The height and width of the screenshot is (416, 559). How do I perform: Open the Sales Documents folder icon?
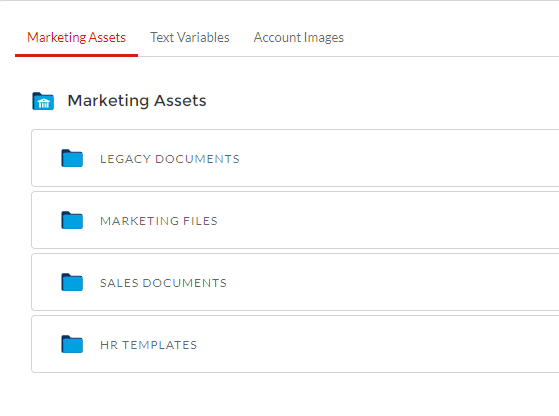[72, 282]
